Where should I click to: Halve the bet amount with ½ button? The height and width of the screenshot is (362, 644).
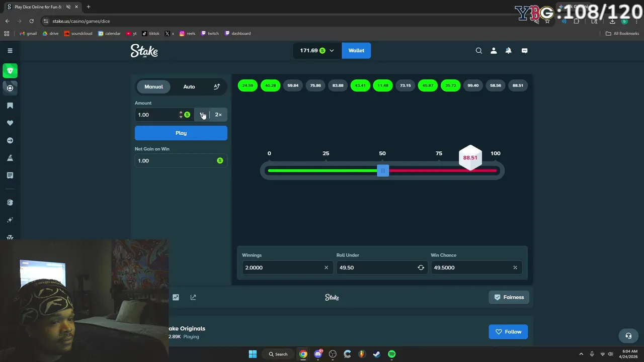click(202, 115)
